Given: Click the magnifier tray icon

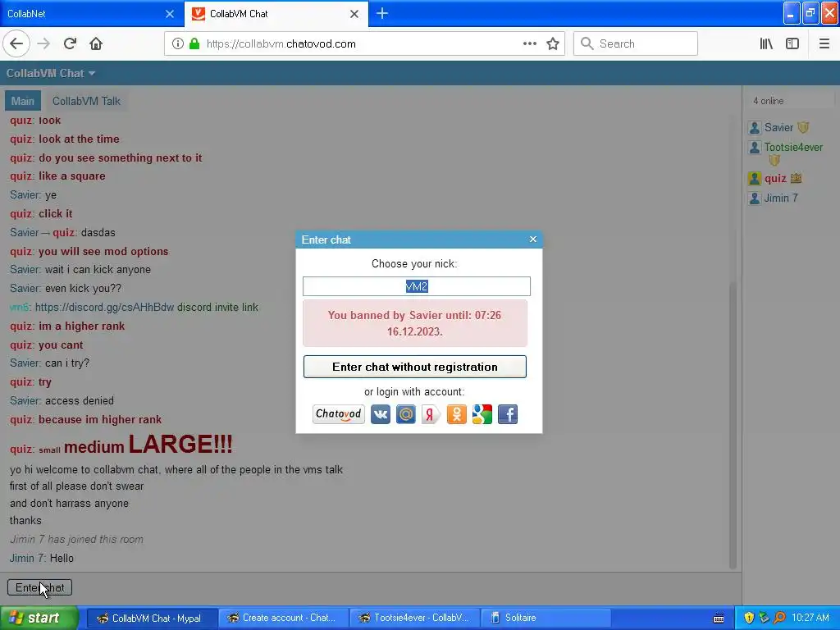Looking at the screenshot, I should (x=779, y=618).
